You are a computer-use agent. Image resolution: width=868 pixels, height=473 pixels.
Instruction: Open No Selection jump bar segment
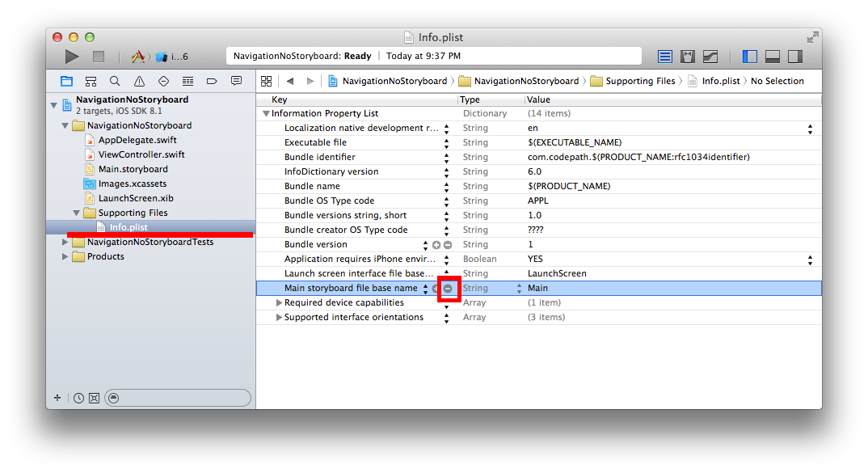(777, 82)
